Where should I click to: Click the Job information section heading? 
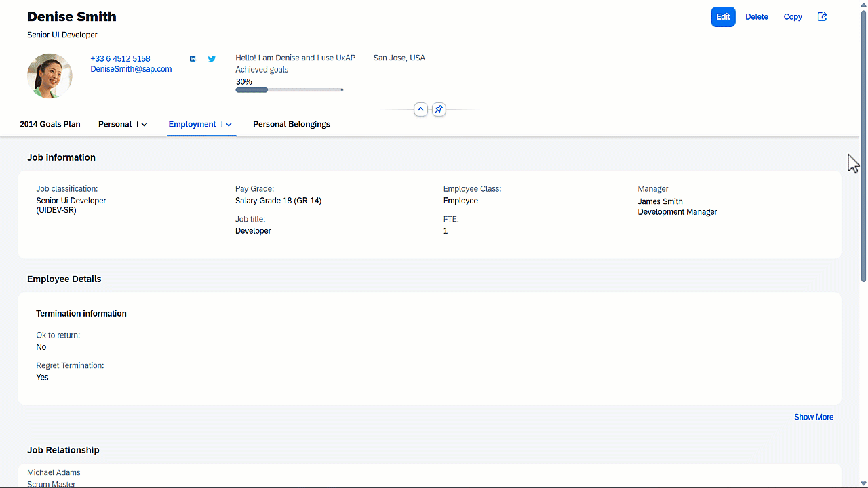[61, 157]
